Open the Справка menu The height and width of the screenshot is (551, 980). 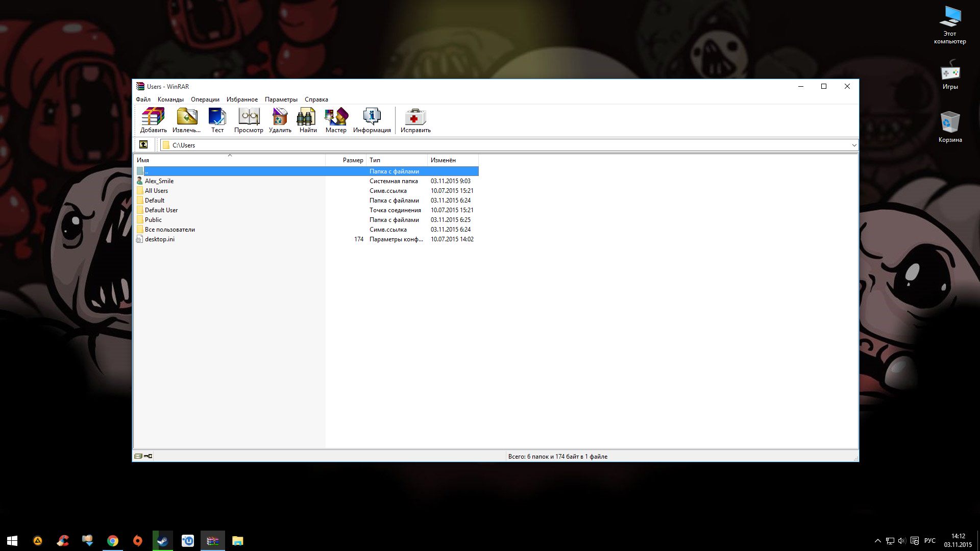(x=316, y=99)
